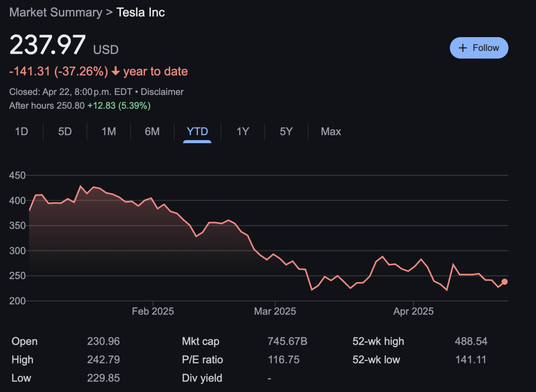Click the P/E ratio value 116.75
Viewport: 536px width, 392px height.
[284, 360]
